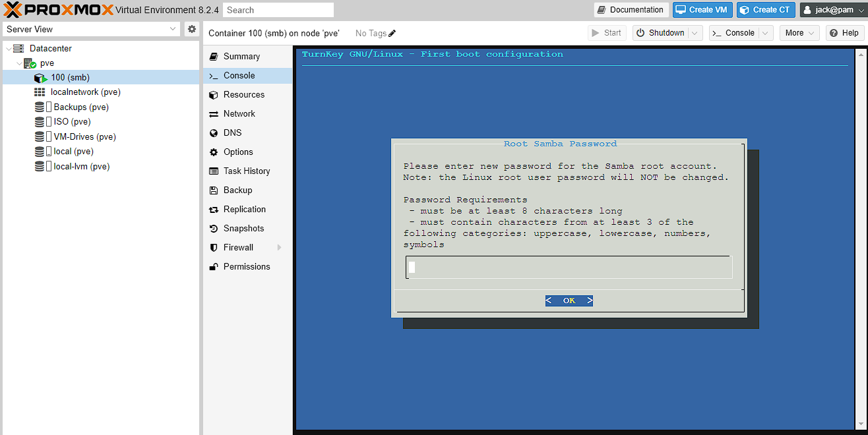Click the pencil icon to edit tags
868x435 pixels.
[392, 34]
